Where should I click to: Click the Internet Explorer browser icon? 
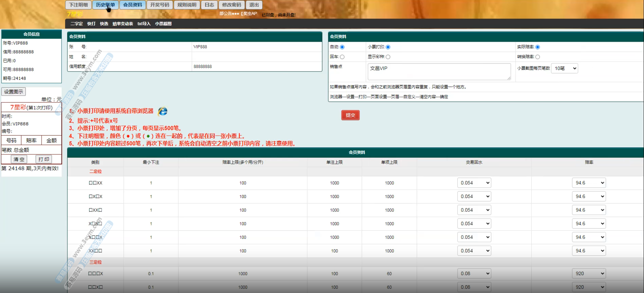(x=163, y=111)
